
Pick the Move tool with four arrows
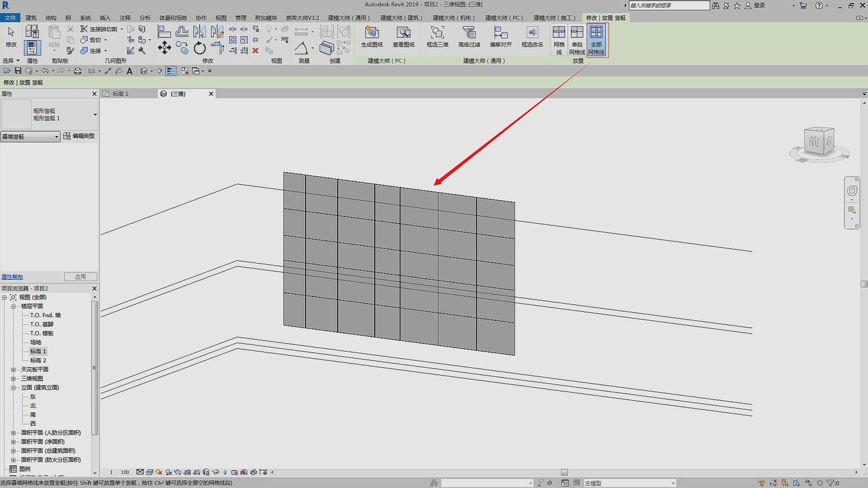click(164, 48)
